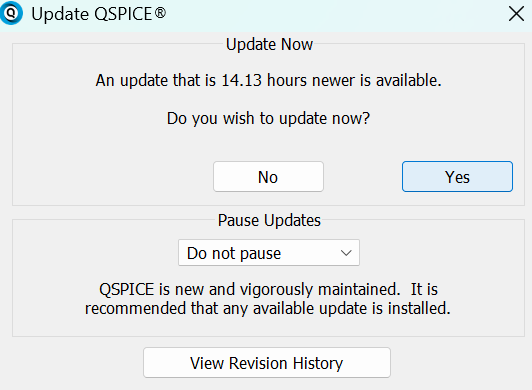Click the QSPICE logo icon in title bar
Viewport: 532px width, 390px height.
click(x=12, y=14)
